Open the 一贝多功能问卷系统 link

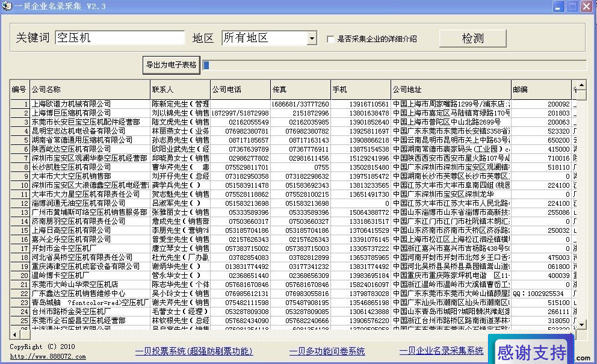click(x=327, y=351)
